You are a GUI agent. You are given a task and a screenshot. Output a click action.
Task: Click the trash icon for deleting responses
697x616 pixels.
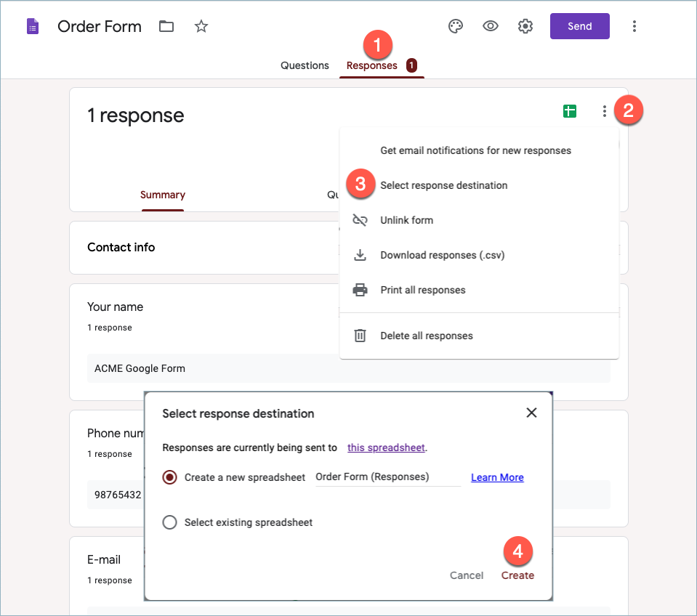pyautogui.click(x=360, y=336)
